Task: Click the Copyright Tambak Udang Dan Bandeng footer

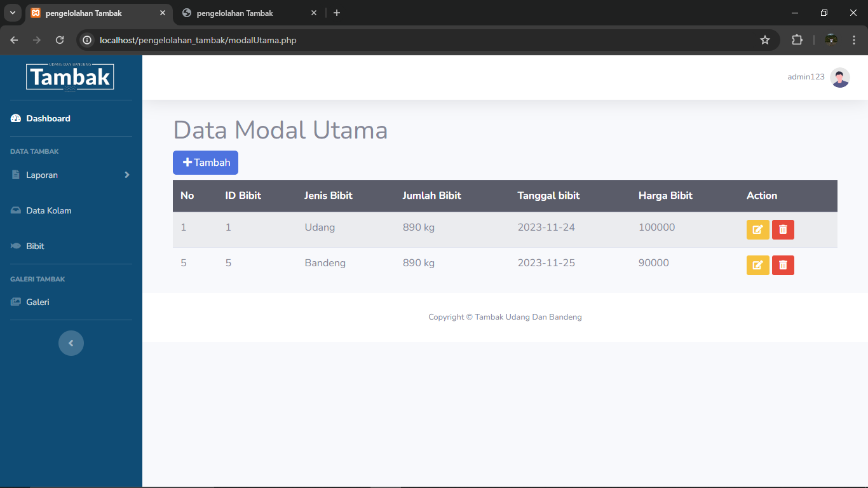Action: pyautogui.click(x=505, y=317)
